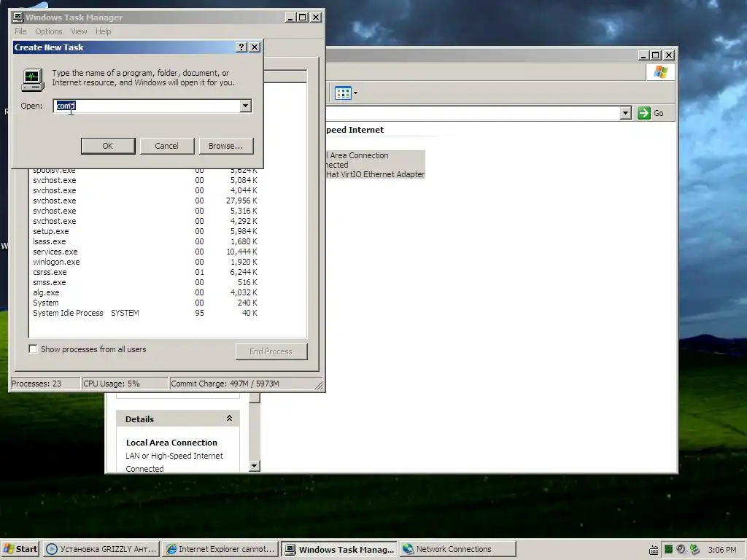Viewport: 747px width, 560px height.
Task: Open the Views icon dropdown arrow
Action: click(x=355, y=93)
